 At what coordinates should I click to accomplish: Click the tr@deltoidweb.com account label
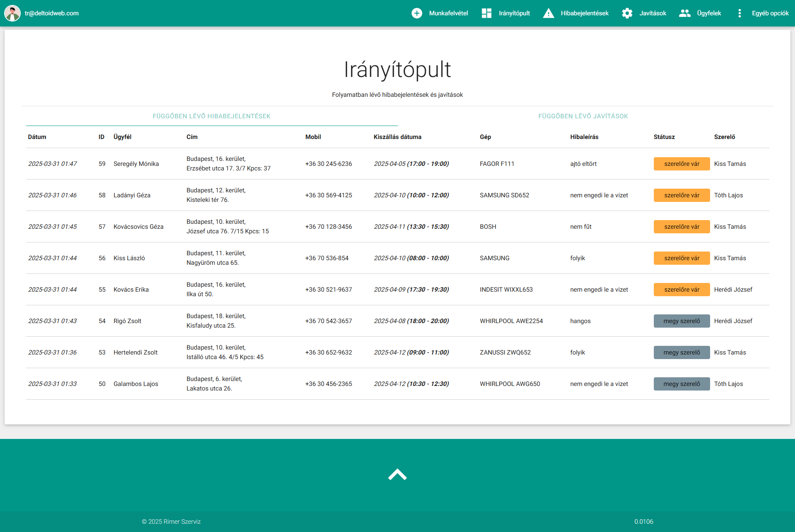click(52, 13)
